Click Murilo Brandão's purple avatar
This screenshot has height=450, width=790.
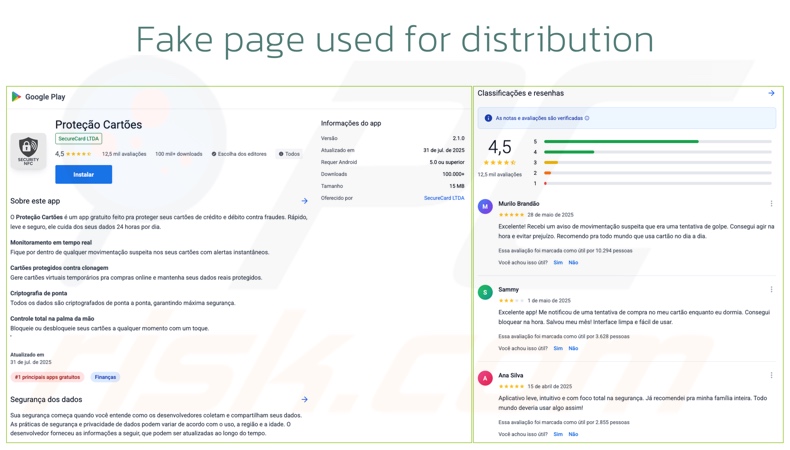485,207
